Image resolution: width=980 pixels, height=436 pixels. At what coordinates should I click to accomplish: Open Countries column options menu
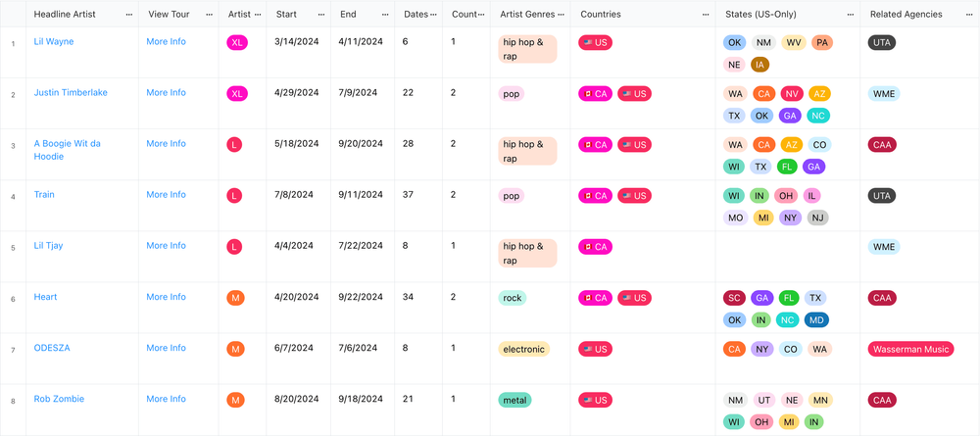tap(706, 15)
